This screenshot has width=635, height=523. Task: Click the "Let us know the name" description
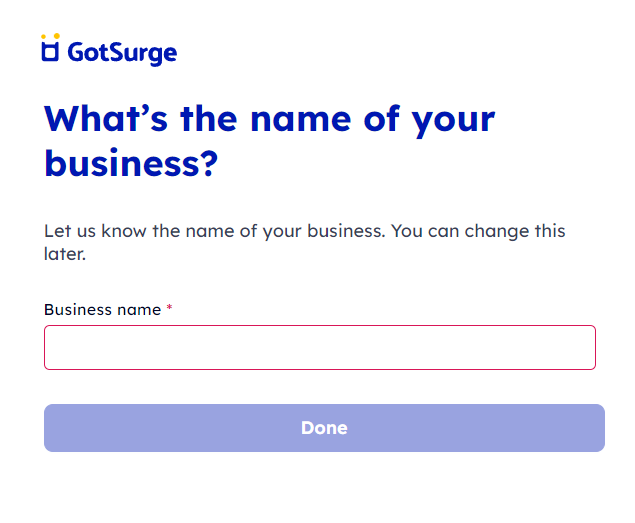pyautogui.click(x=304, y=242)
